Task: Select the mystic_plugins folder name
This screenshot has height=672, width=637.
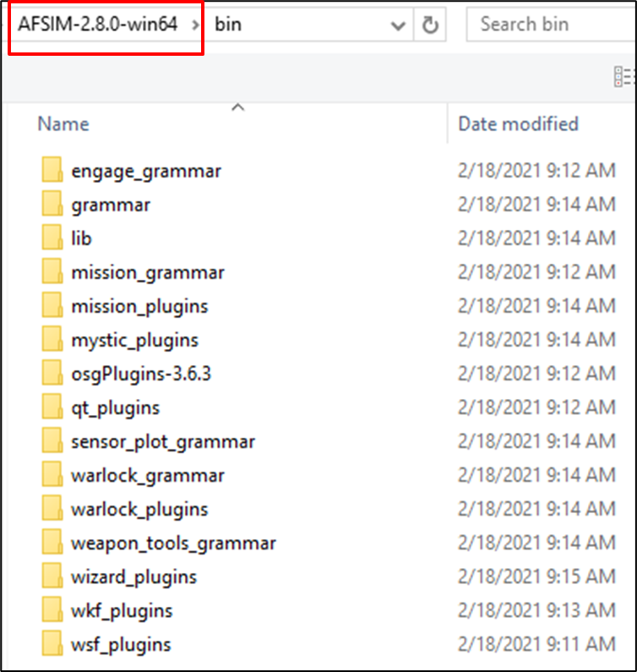Action: click(x=134, y=341)
